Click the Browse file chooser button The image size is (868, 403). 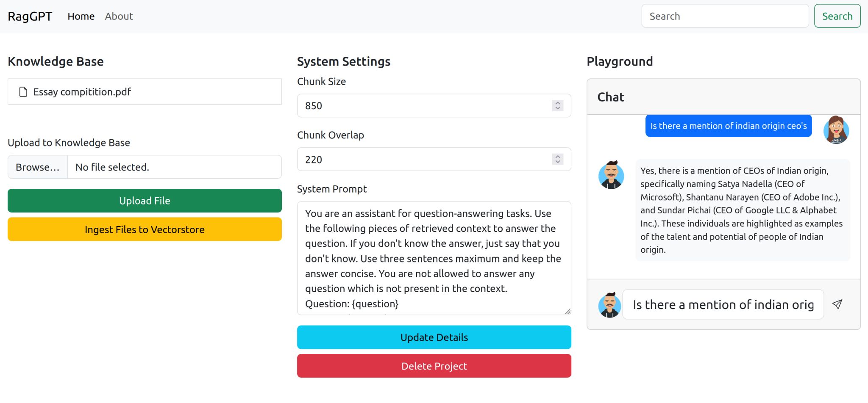pos(38,167)
